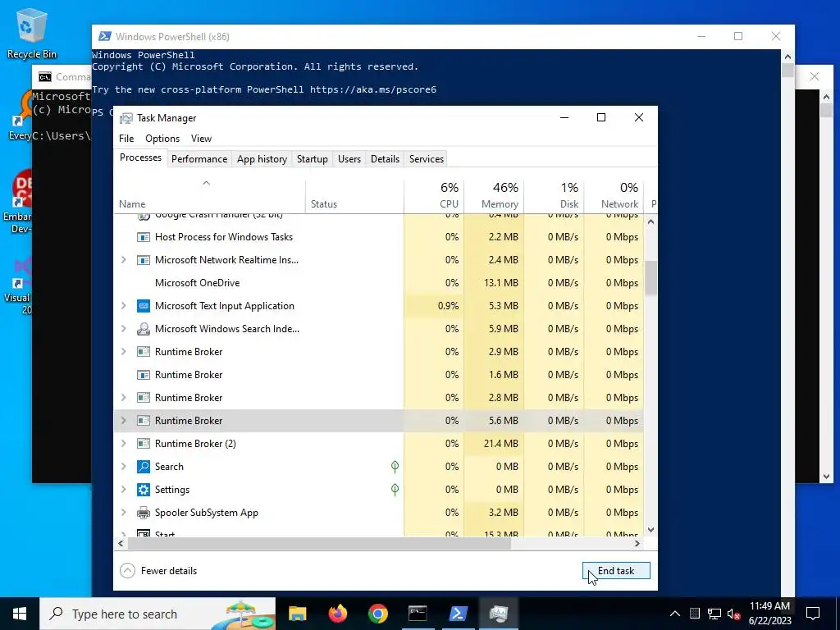Expand the selected 5.6 MB Runtime Broker row
Viewport: 840px width, 630px height.
(x=124, y=421)
